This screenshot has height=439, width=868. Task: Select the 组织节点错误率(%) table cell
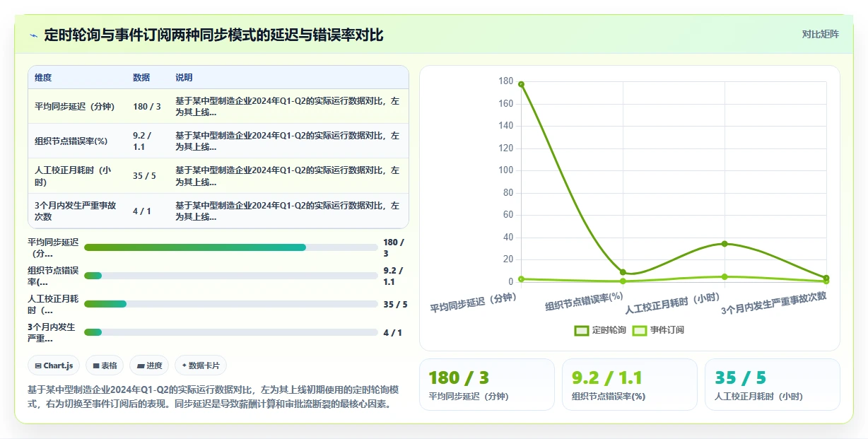click(77, 141)
